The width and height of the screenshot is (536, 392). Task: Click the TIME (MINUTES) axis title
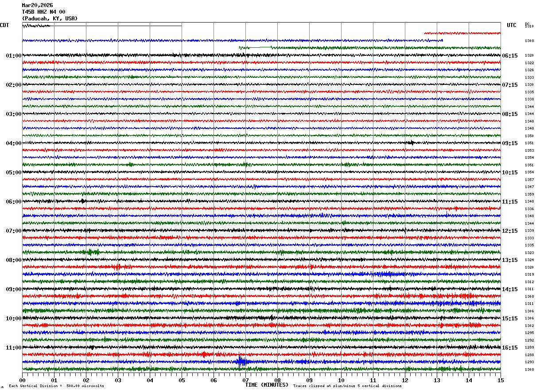click(x=267, y=385)
